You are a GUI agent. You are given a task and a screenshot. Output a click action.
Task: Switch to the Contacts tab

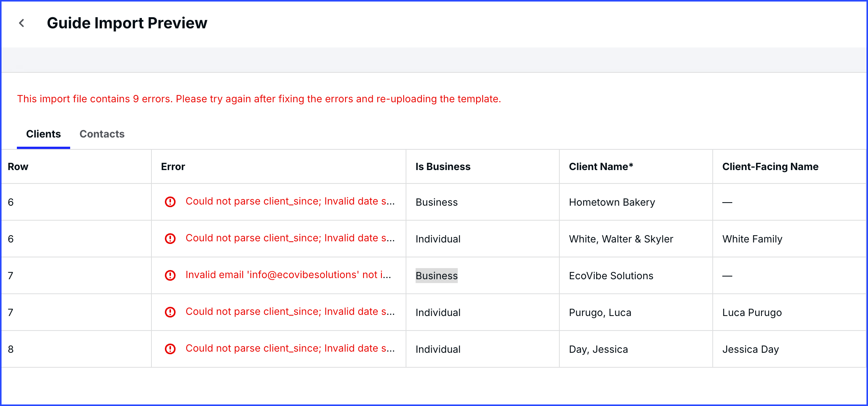coord(102,134)
